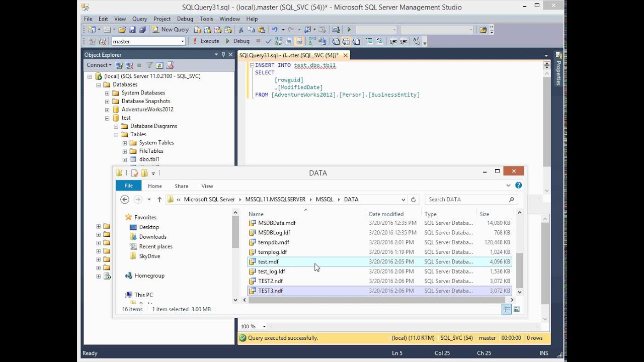Click the Debug button with green arrow
This screenshot has width=644, height=362.
[x=237, y=41]
